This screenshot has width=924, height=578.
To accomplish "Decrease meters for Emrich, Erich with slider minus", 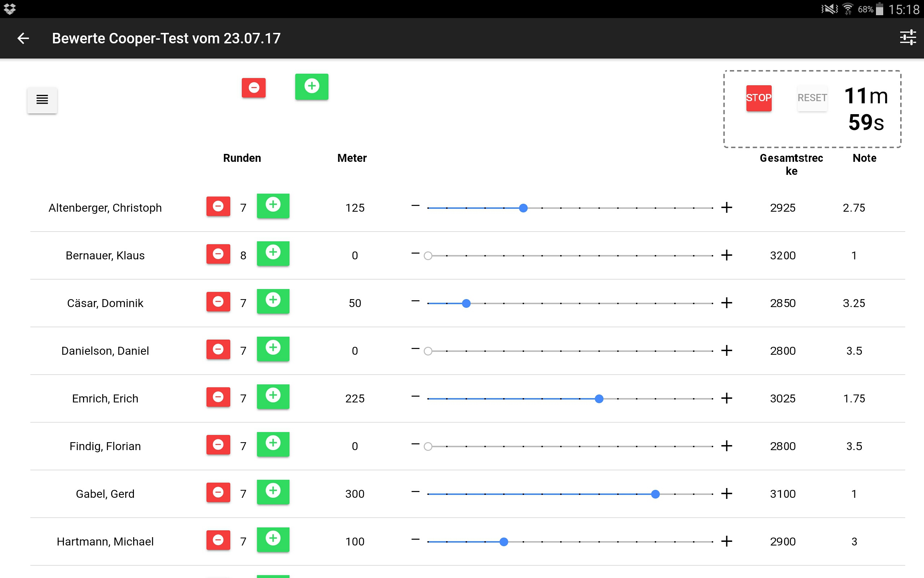I will click(415, 397).
